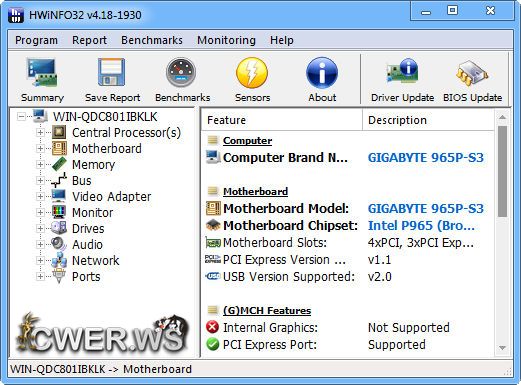521x385 pixels.
Task: Click the Feature column header
Action: click(282, 120)
